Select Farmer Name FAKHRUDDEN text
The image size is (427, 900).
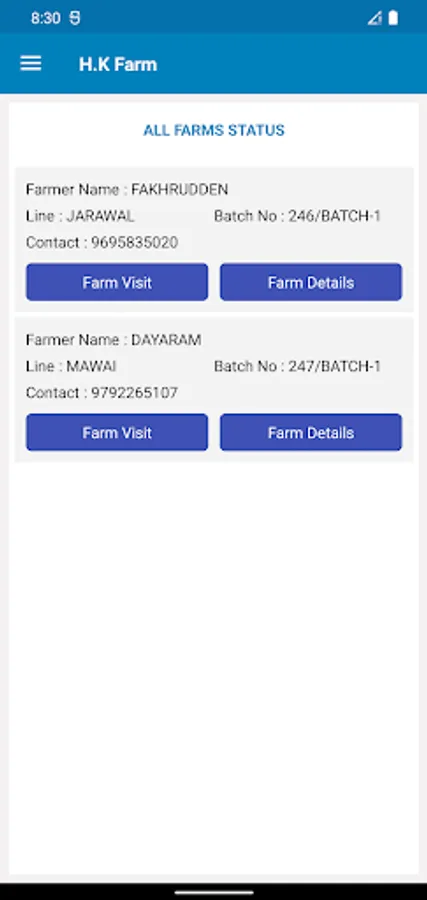[x=127, y=189]
